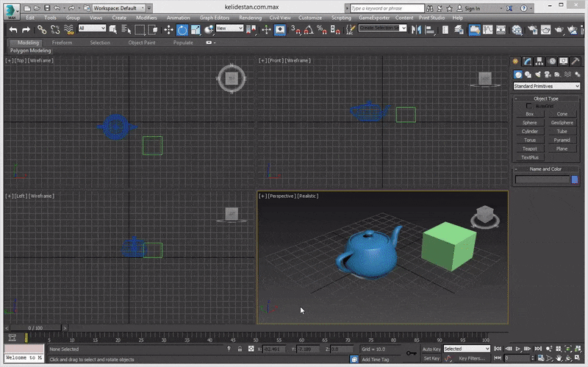Toggle Auto Key animation mode
The image size is (588, 367).
click(431, 349)
